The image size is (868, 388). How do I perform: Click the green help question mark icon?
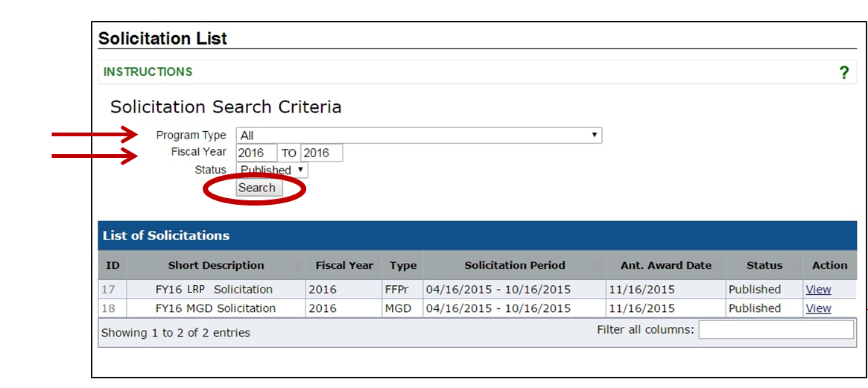point(843,73)
